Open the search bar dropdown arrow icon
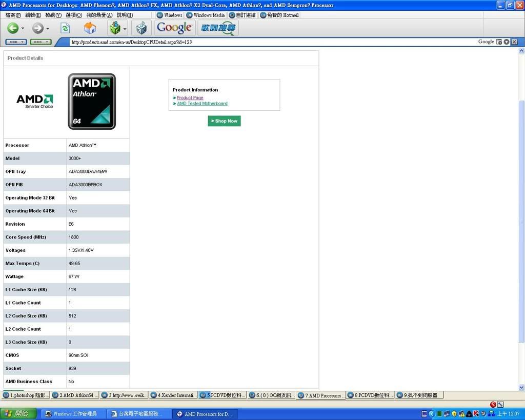 click(x=507, y=42)
